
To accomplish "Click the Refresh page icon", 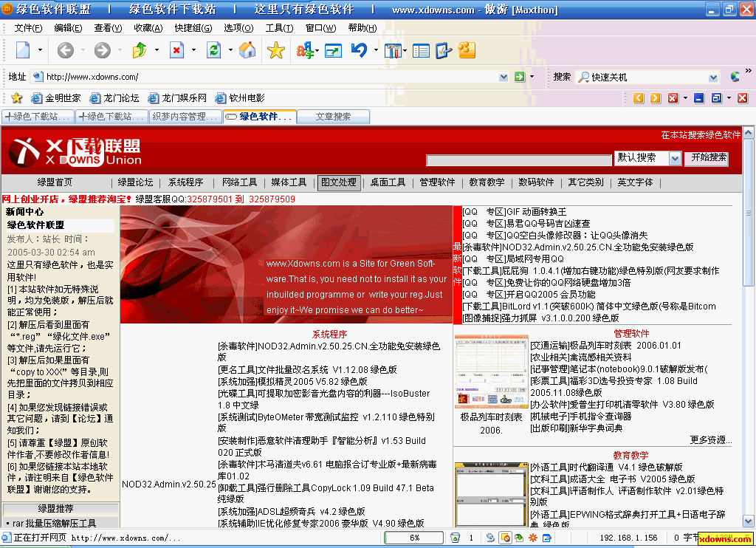I will [x=213, y=49].
